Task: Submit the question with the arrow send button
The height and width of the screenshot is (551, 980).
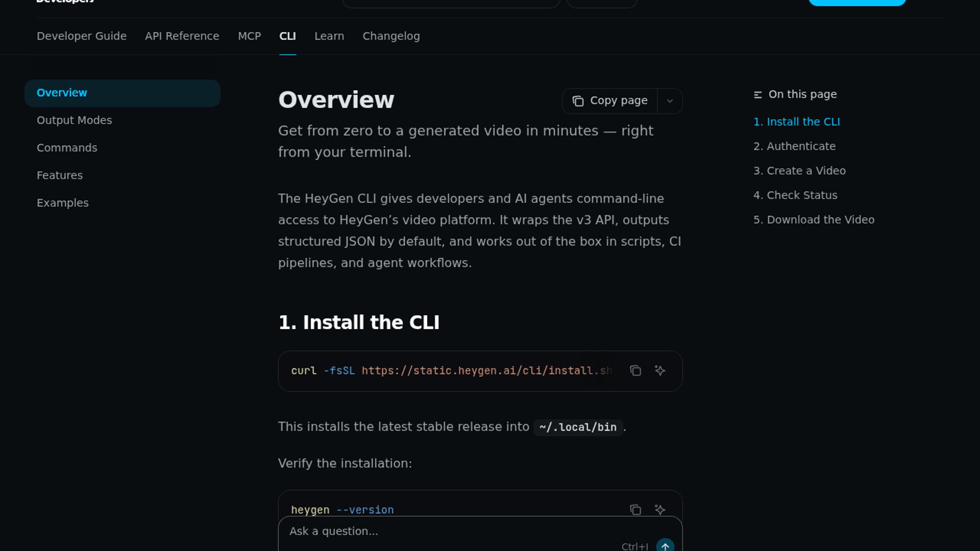Action: (665, 545)
